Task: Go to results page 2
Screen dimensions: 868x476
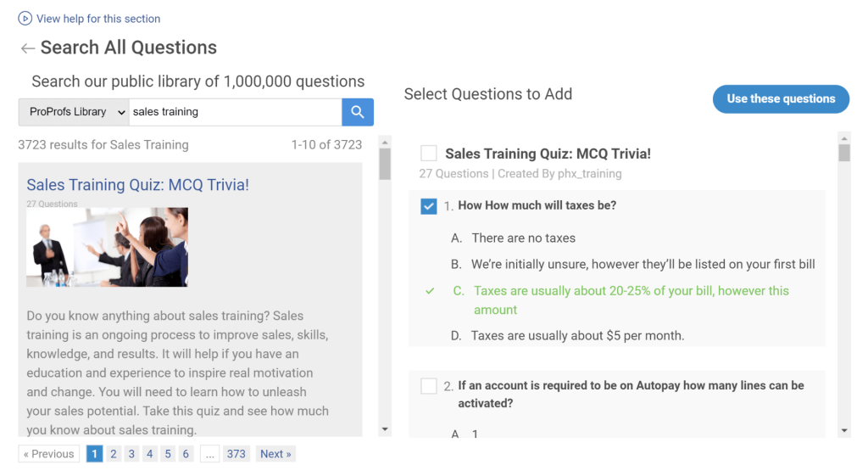Action: 114,454
